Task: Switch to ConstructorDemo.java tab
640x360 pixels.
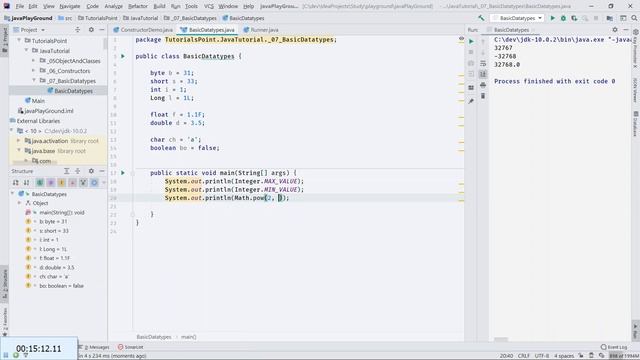Action: pyautogui.click(x=143, y=30)
